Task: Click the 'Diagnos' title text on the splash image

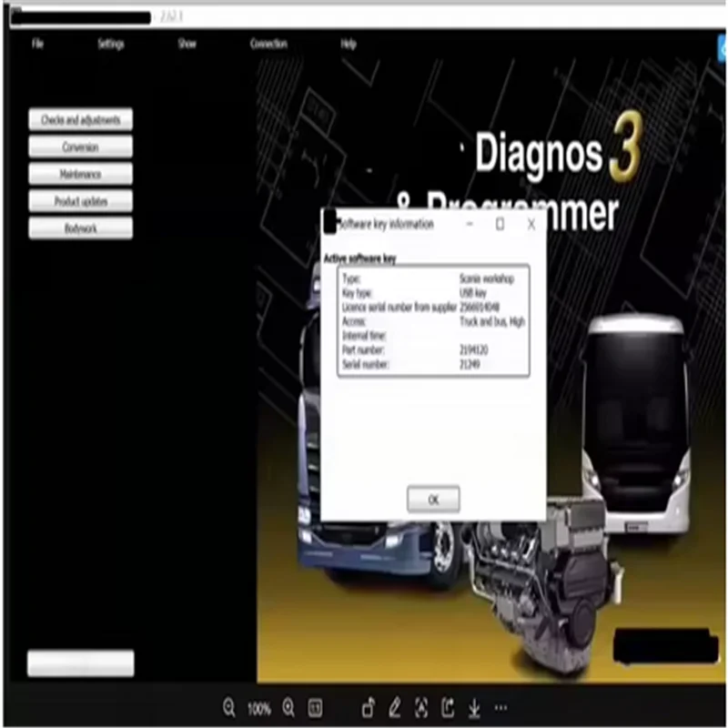Action: pyautogui.click(x=538, y=154)
